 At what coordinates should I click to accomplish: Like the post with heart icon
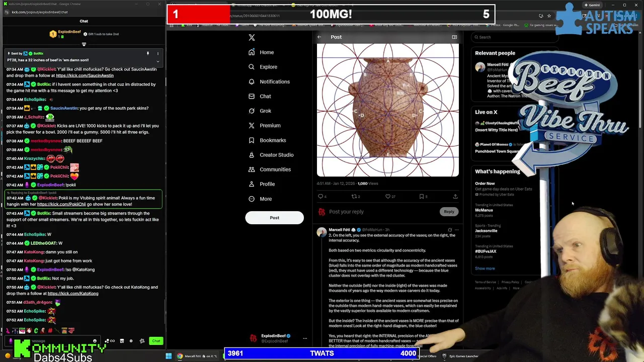pyautogui.click(x=388, y=197)
